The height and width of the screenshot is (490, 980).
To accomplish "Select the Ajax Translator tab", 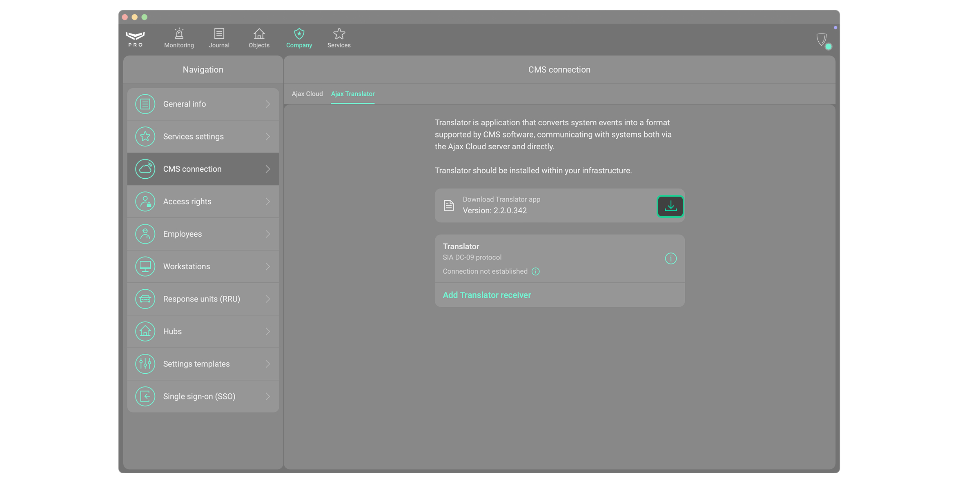I will pyautogui.click(x=353, y=94).
